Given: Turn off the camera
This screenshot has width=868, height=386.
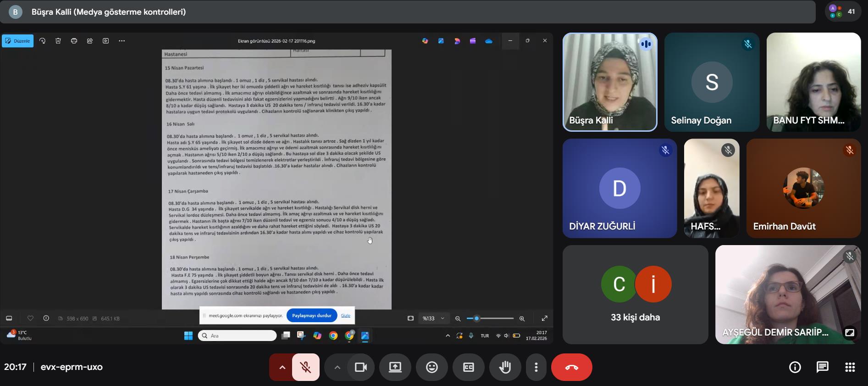Looking at the screenshot, I should click(x=361, y=367).
